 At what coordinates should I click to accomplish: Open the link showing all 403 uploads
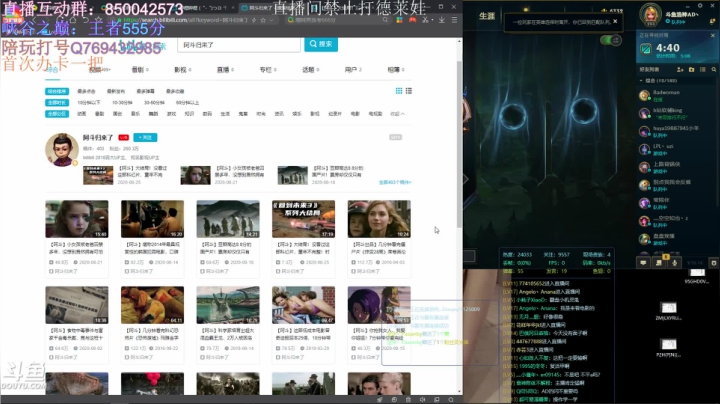click(395, 182)
